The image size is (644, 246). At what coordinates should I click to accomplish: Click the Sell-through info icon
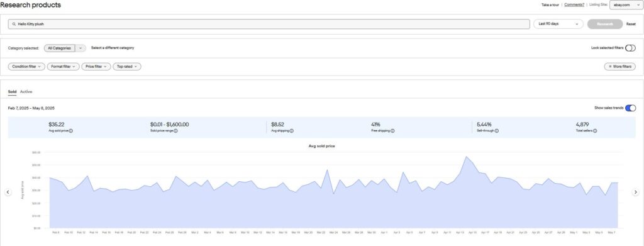[x=497, y=131]
